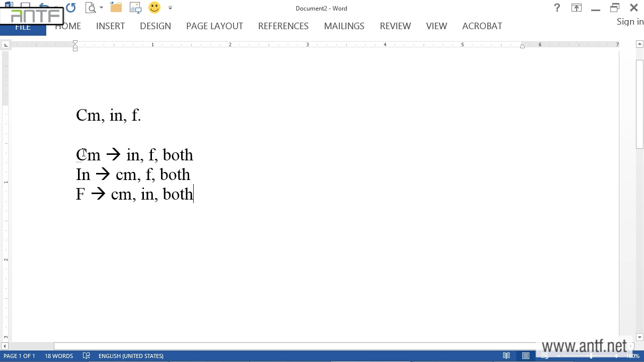Click the vertical scrollbar up arrow
This screenshot has width=644, height=362.
(639, 45)
